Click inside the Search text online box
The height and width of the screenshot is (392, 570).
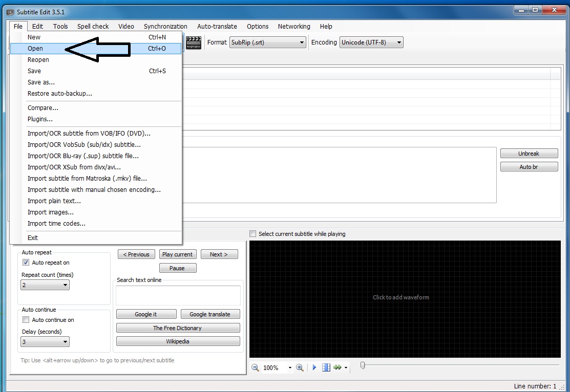(178, 295)
